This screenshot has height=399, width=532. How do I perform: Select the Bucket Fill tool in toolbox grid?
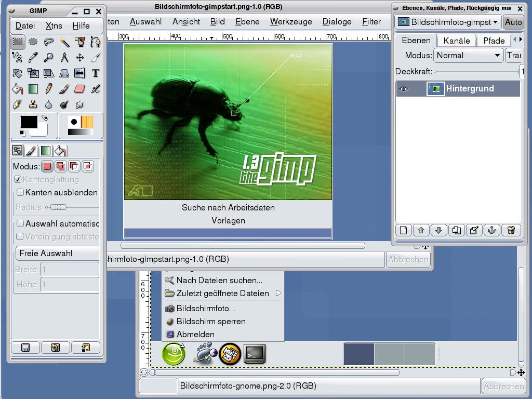point(17,89)
